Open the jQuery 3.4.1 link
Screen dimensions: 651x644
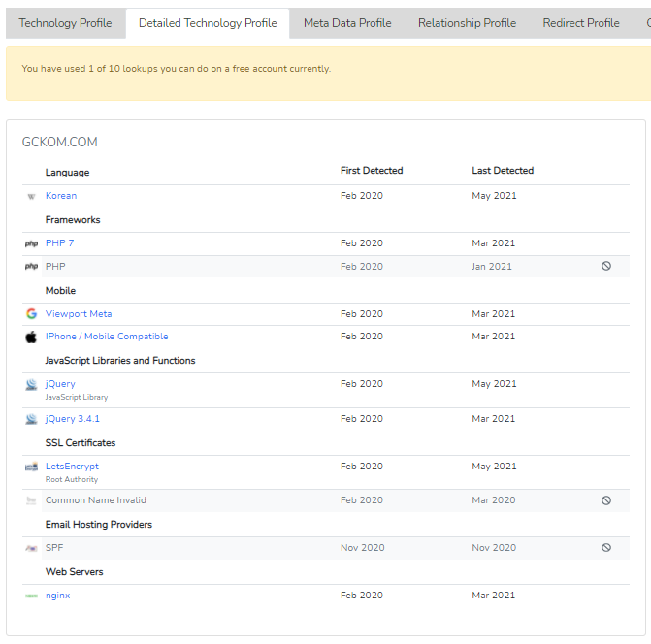(72, 419)
